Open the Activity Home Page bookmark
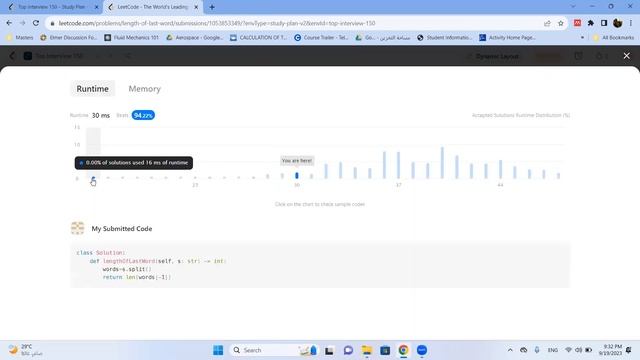This screenshot has height=360, width=640. pyautogui.click(x=507, y=38)
